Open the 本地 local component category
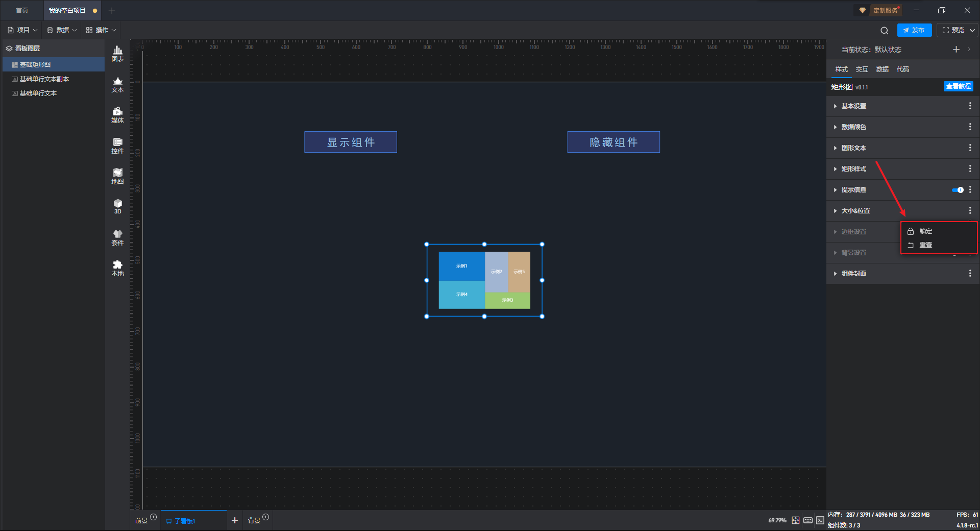The image size is (980, 531). (x=117, y=268)
